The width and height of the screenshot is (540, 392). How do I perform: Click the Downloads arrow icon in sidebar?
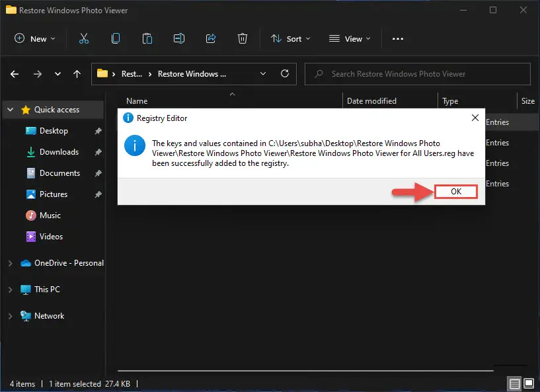coord(30,152)
